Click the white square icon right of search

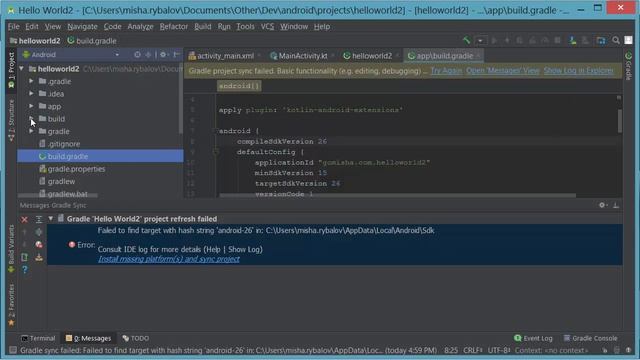(628, 40)
